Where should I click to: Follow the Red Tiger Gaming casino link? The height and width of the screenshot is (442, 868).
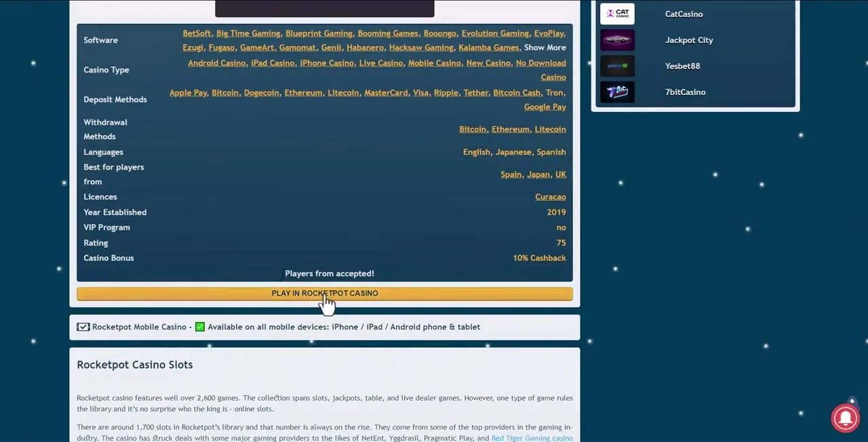tap(532, 438)
